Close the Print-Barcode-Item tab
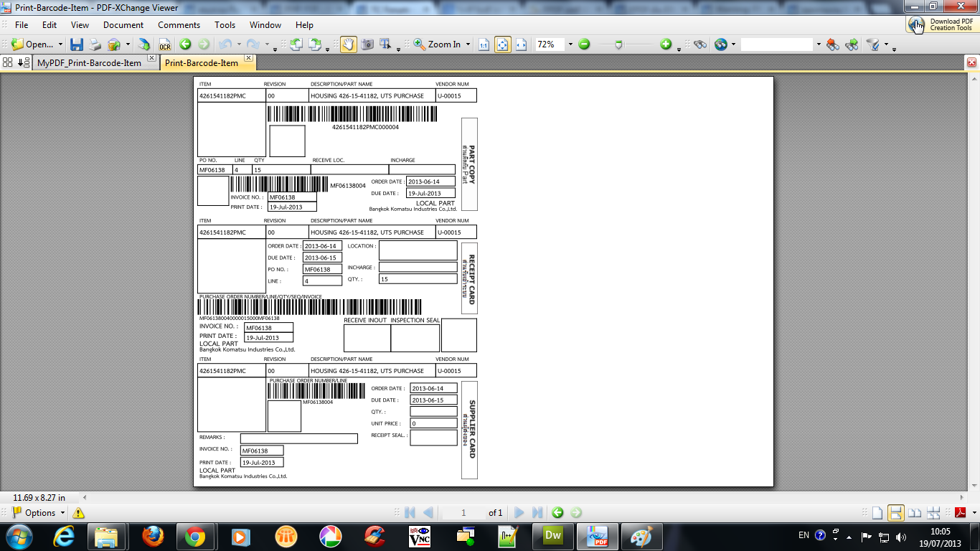This screenshot has width=980, height=551. coord(249,58)
